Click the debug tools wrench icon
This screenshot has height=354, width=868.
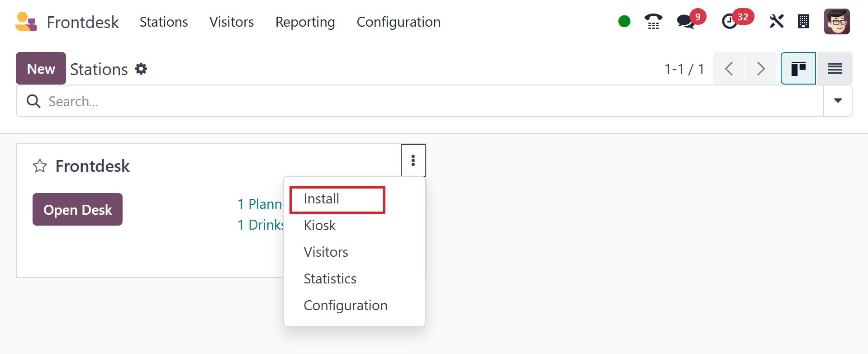click(x=776, y=21)
